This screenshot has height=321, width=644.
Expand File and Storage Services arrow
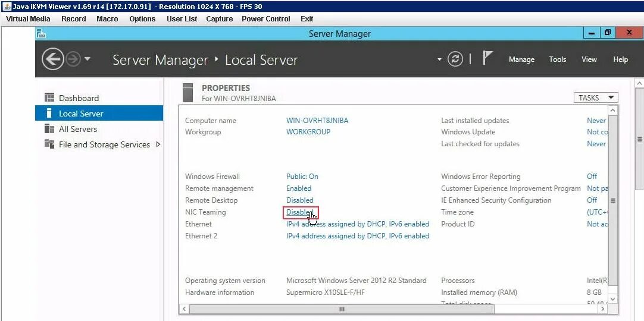coord(158,144)
